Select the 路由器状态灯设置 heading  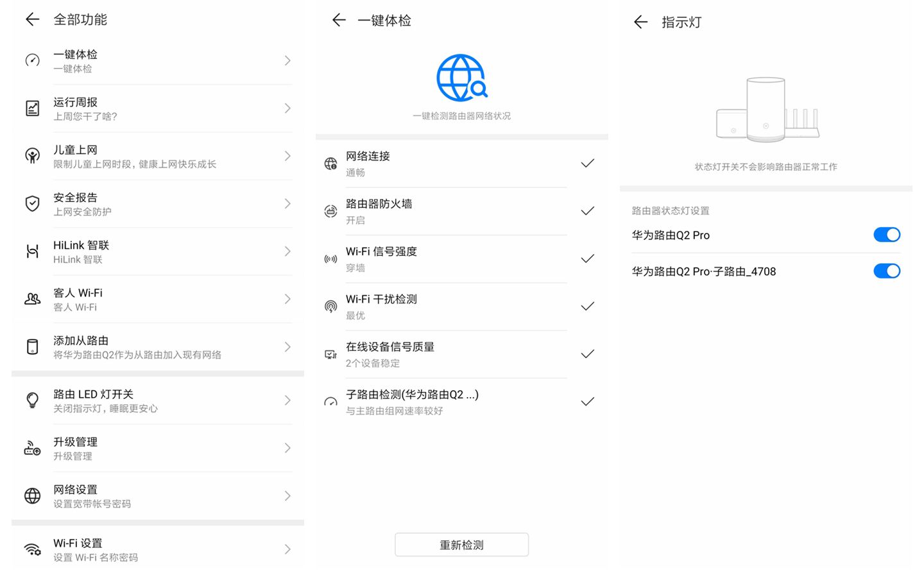tap(671, 210)
